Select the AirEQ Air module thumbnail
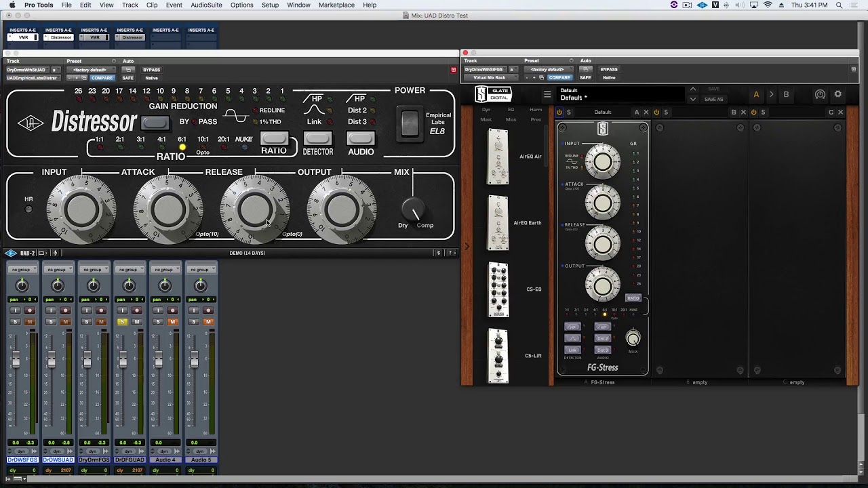 tap(498, 157)
